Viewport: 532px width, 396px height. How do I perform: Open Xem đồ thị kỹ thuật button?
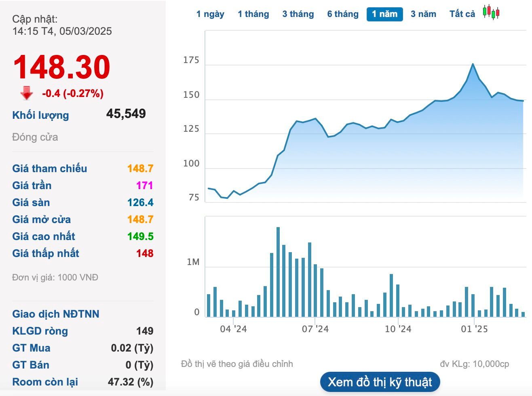click(x=380, y=382)
